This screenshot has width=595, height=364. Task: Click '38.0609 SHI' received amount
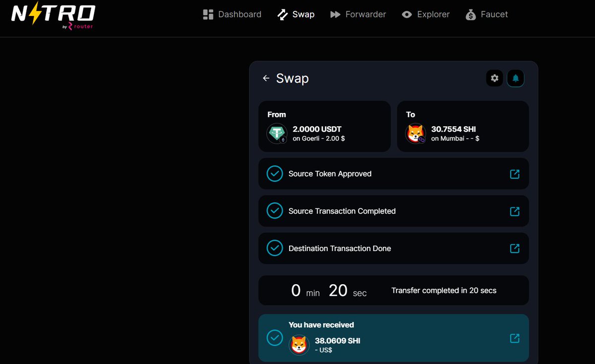(338, 341)
